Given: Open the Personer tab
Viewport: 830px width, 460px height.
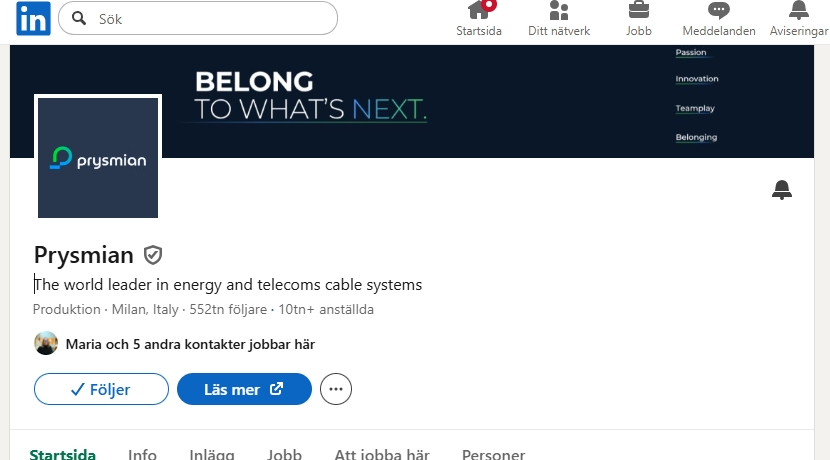Looking at the screenshot, I should (493, 454).
